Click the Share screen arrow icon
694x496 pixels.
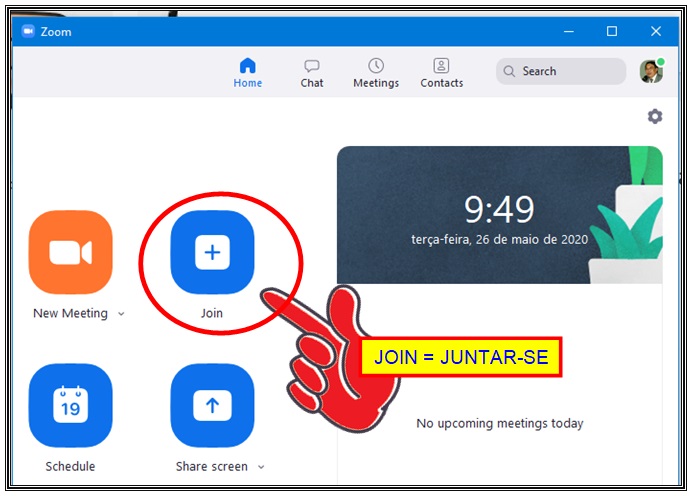[212, 405]
